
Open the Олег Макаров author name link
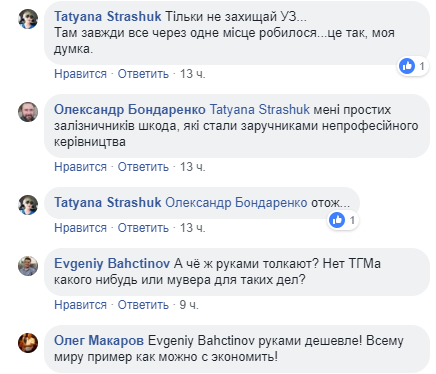pyautogui.click(x=99, y=341)
